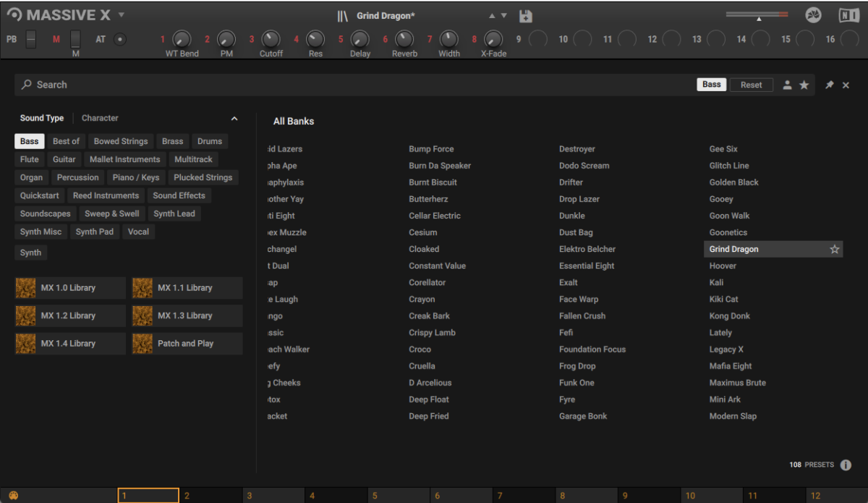
Task: Reset the browser filters
Action: pyautogui.click(x=751, y=85)
